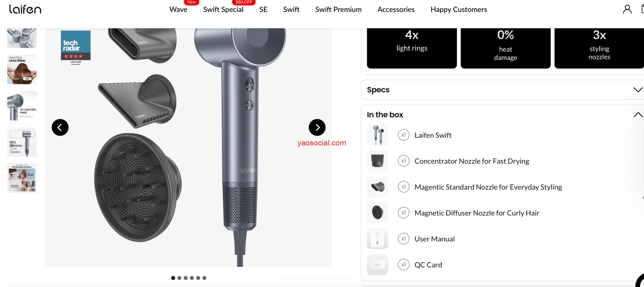
Task: Click the Concentrator Nozzle item image
Action: point(378,161)
